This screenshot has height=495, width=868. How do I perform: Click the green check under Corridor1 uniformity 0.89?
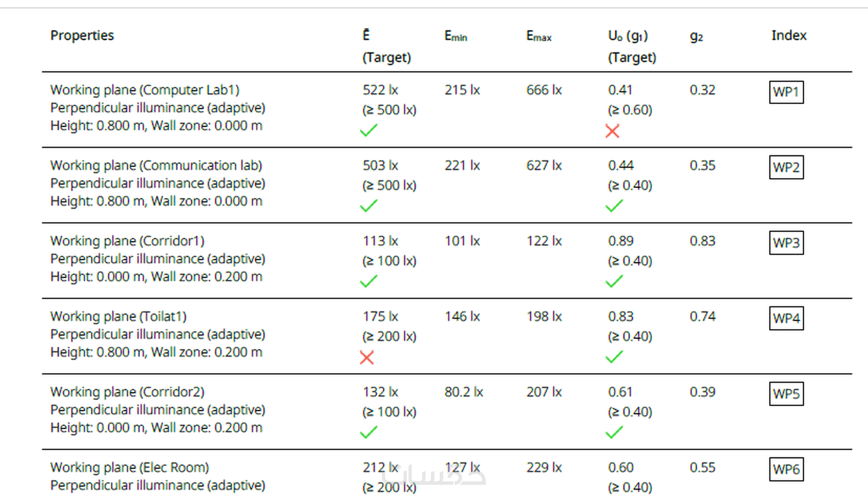click(x=614, y=281)
